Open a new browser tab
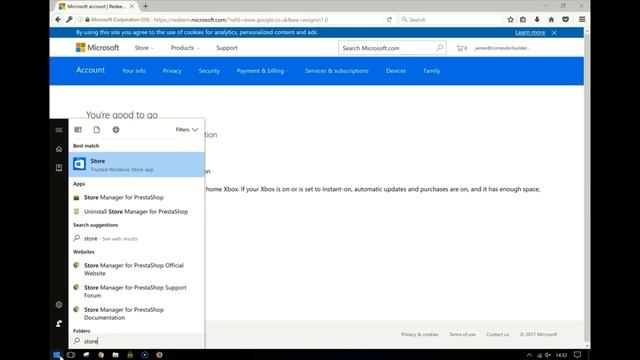Viewport: 640px width, 360px height. 145,6
